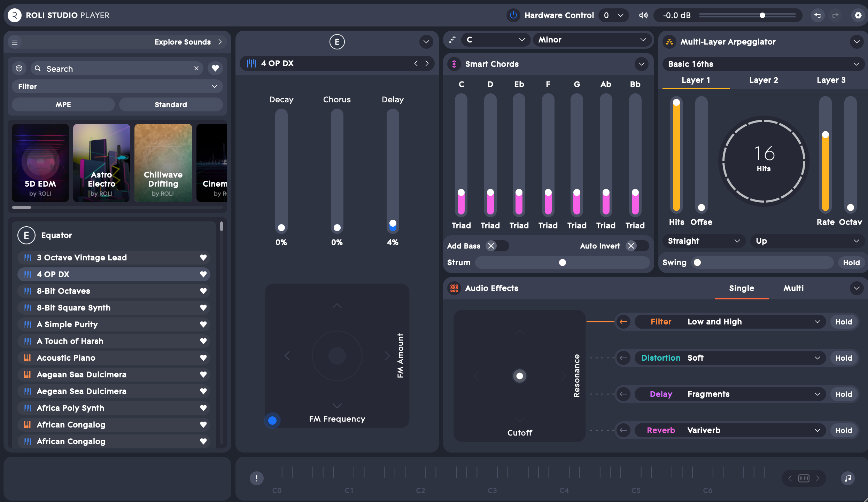Open the hamburger menu in the sounds panel
The width and height of the screenshot is (868, 502).
point(15,42)
